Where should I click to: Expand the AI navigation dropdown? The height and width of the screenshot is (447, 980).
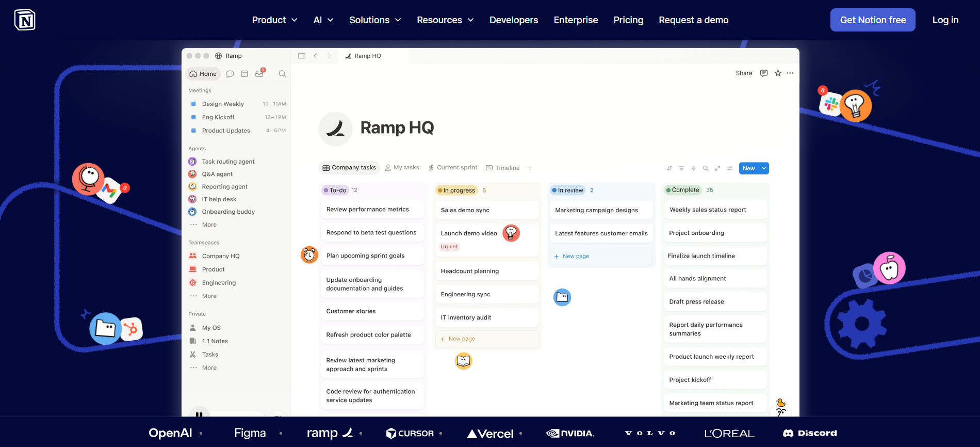[x=323, y=20]
